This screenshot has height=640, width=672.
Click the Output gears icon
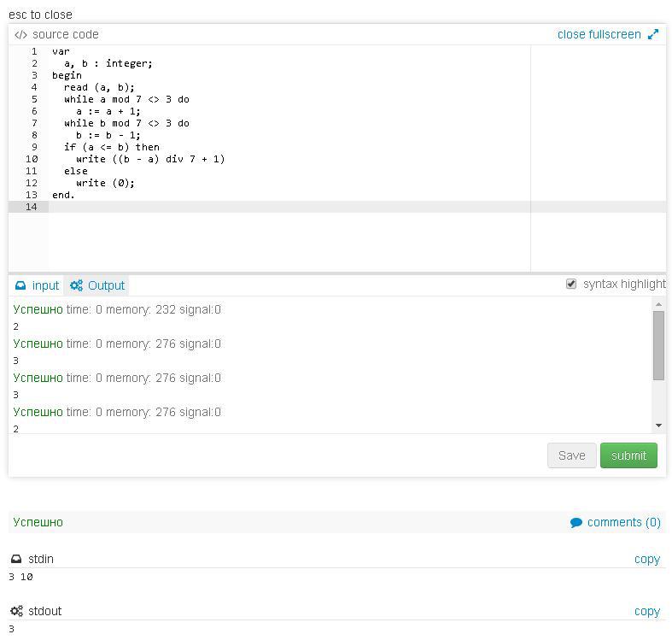point(77,285)
